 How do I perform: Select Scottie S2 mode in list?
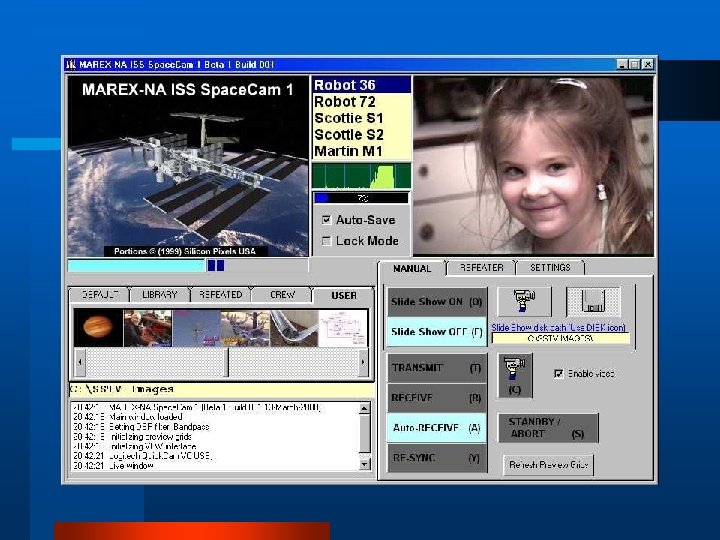coord(361,135)
